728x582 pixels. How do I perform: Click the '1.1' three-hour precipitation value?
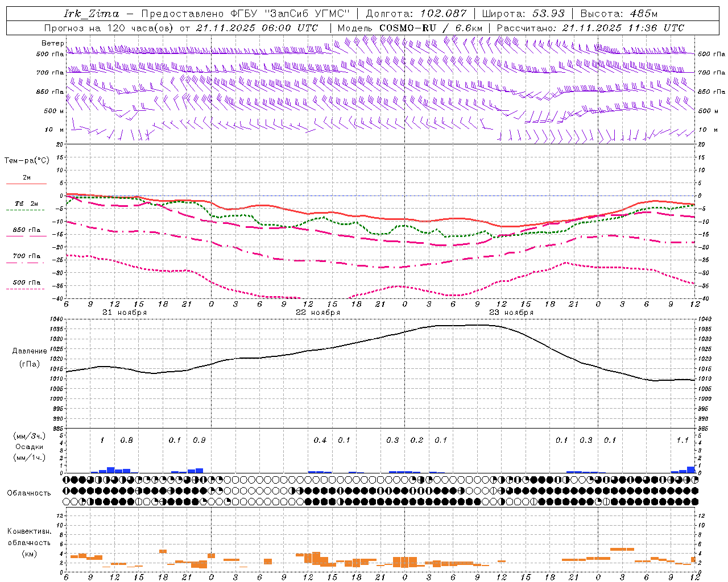(x=682, y=440)
